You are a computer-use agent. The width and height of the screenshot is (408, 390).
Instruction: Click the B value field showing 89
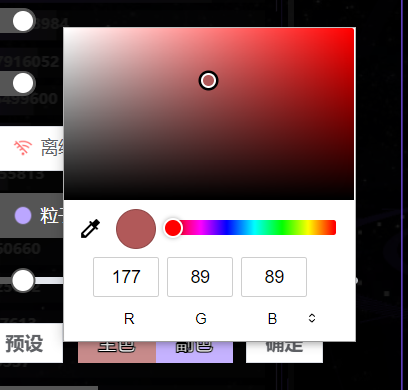click(x=274, y=277)
